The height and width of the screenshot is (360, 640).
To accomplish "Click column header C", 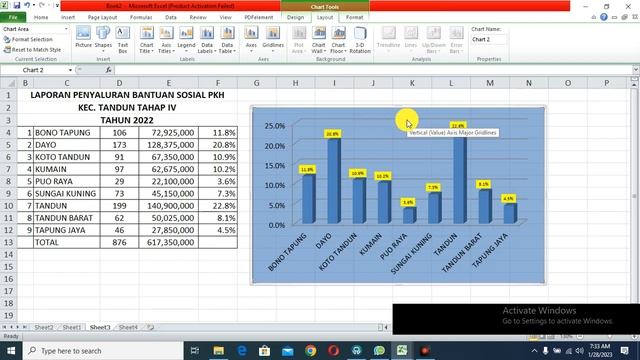I will point(67,83).
